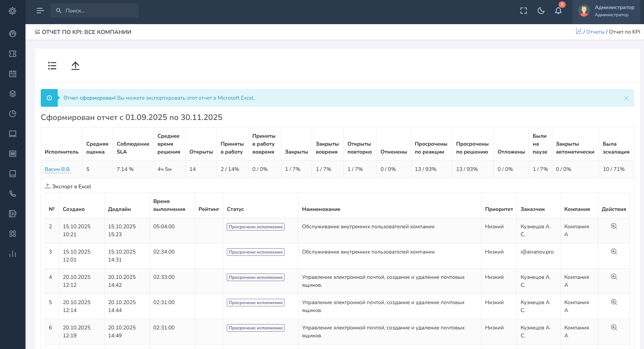Viewport: 644px width, 349px height.
Task: Click the bar chart reports sidebar icon
Action: point(12,254)
